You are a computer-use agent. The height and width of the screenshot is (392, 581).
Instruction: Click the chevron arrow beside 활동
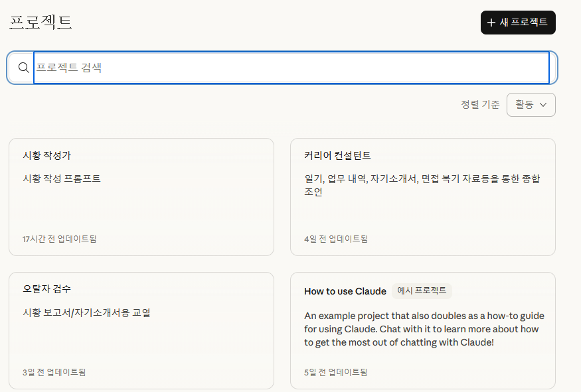543,105
